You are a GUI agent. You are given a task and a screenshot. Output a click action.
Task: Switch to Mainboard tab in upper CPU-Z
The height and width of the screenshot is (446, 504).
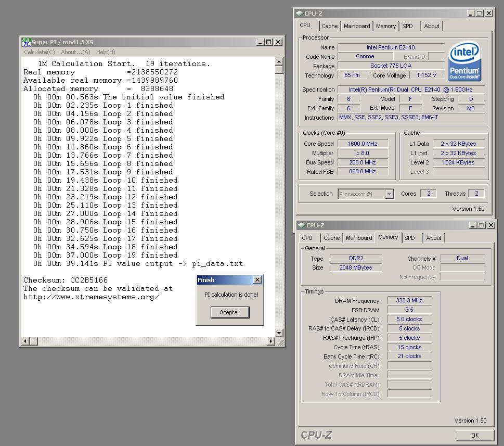pos(357,26)
